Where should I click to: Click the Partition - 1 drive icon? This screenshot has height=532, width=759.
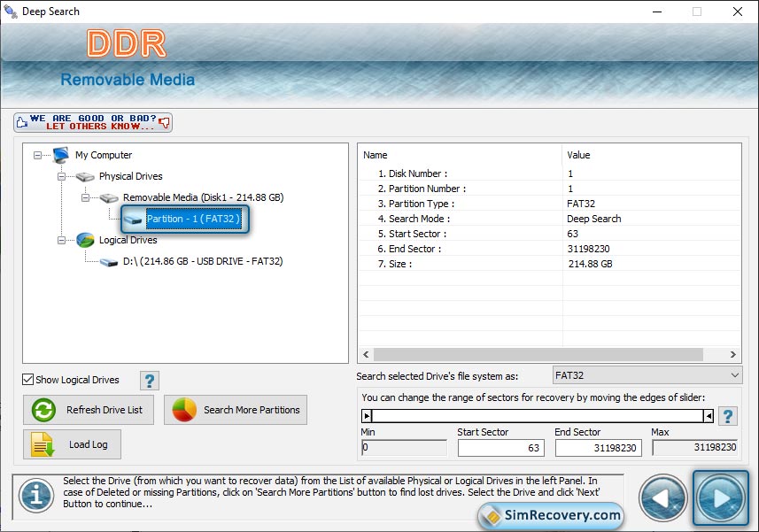(133, 220)
